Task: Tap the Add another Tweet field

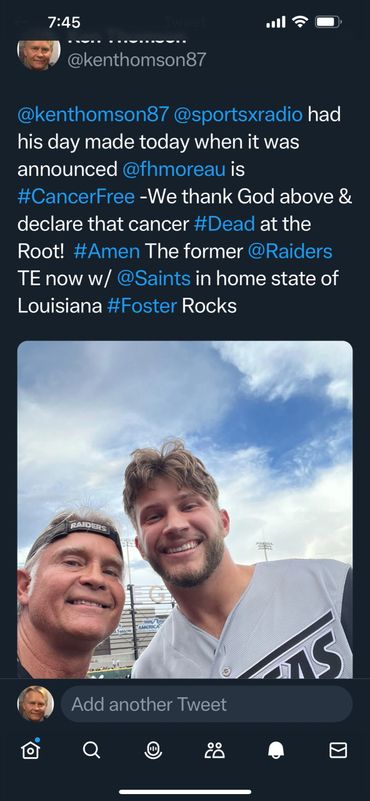Action: click(206, 704)
